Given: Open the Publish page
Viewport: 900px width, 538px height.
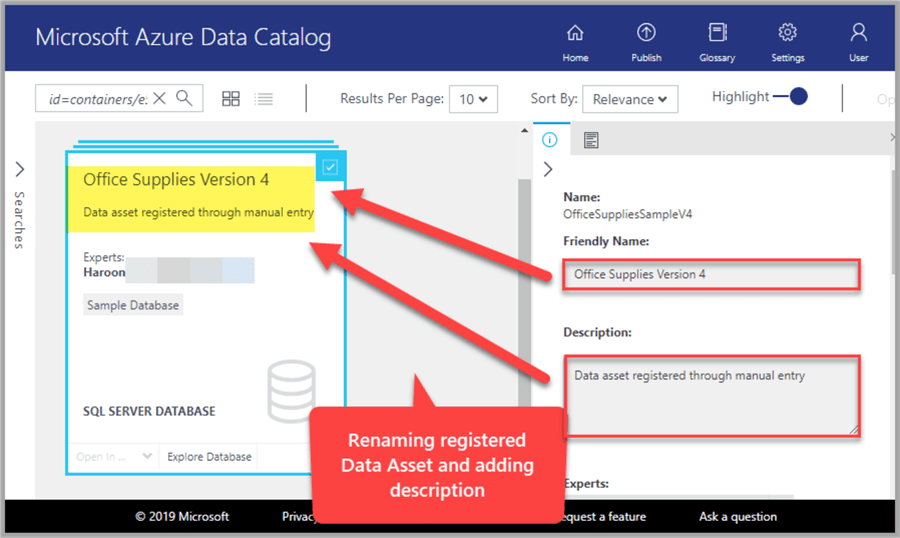Looking at the screenshot, I should pos(646,42).
